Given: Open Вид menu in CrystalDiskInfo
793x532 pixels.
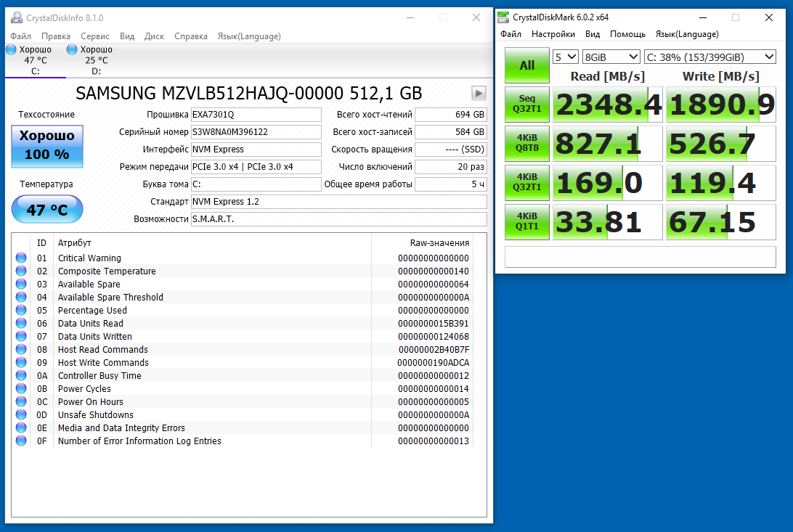Looking at the screenshot, I should pos(127,36).
